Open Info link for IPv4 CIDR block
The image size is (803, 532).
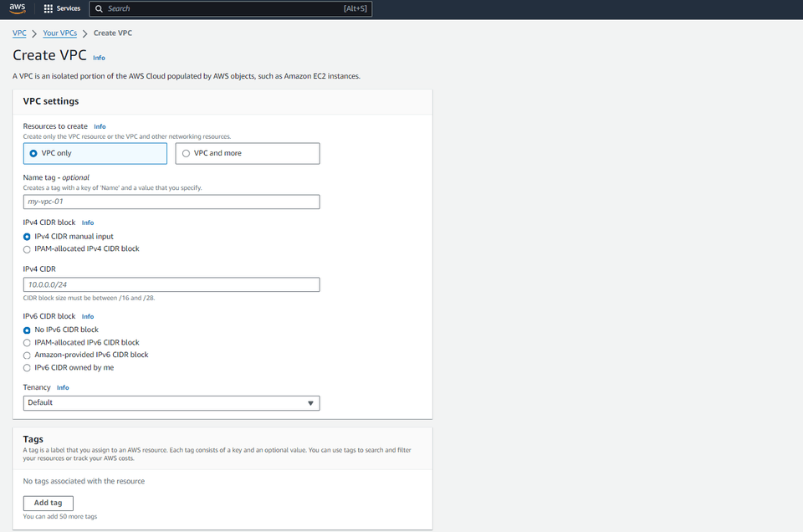(x=88, y=223)
